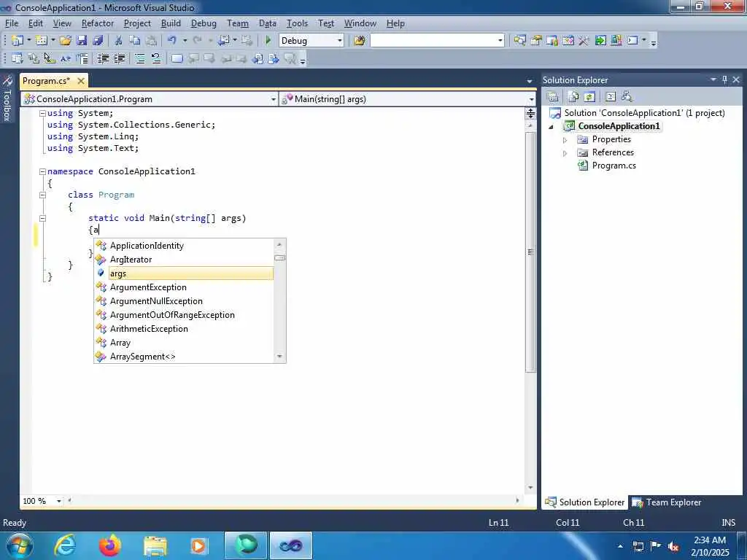
Task: Collapse the ConsoleApplication1 project node
Action: click(x=551, y=127)
